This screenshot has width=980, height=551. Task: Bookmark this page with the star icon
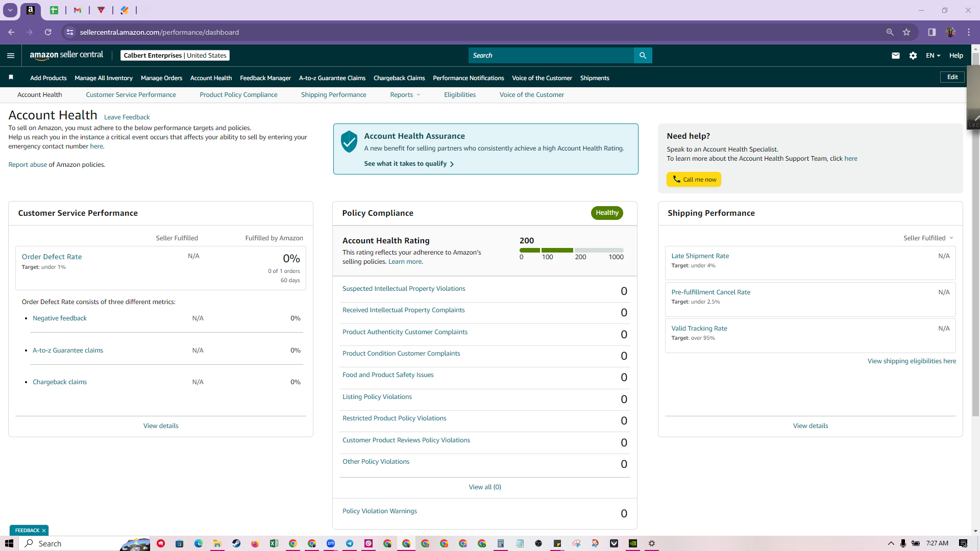[x=906, y=32]
